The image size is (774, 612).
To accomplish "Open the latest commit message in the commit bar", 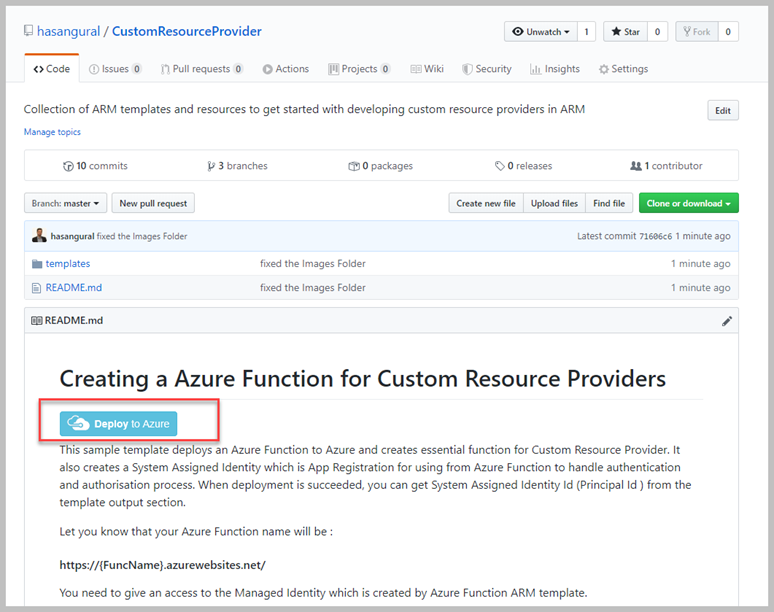I will pos(142,236).
